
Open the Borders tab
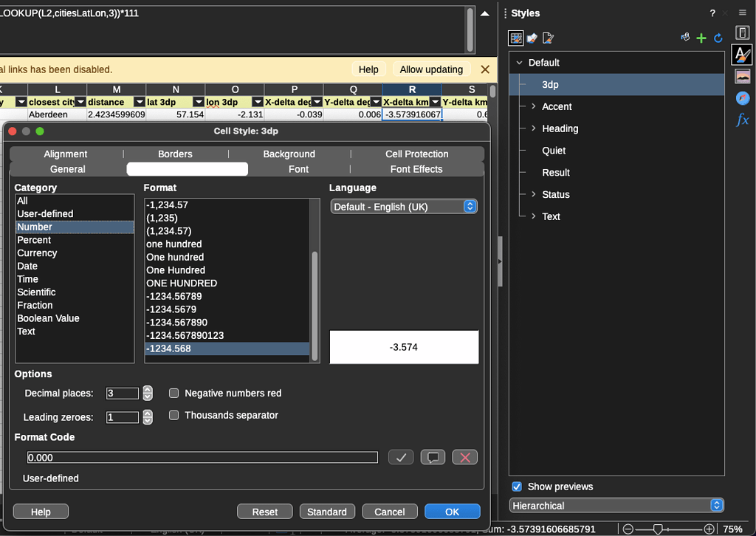pos(175,154)
